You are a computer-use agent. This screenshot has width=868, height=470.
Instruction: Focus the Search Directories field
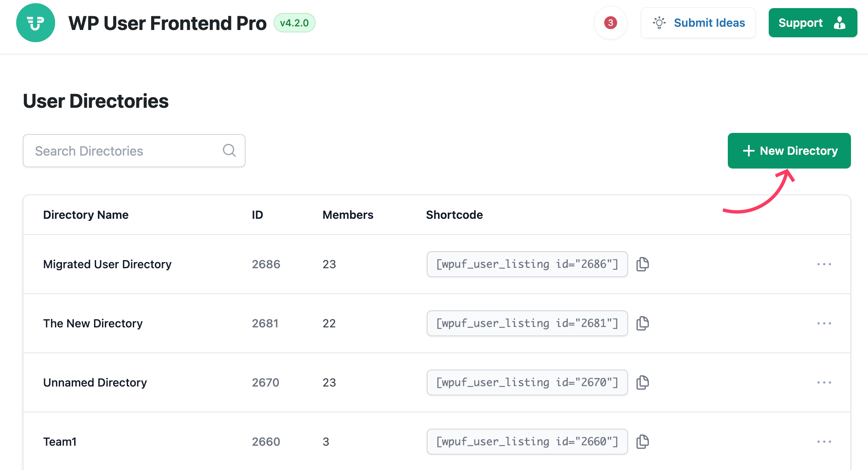134,151
